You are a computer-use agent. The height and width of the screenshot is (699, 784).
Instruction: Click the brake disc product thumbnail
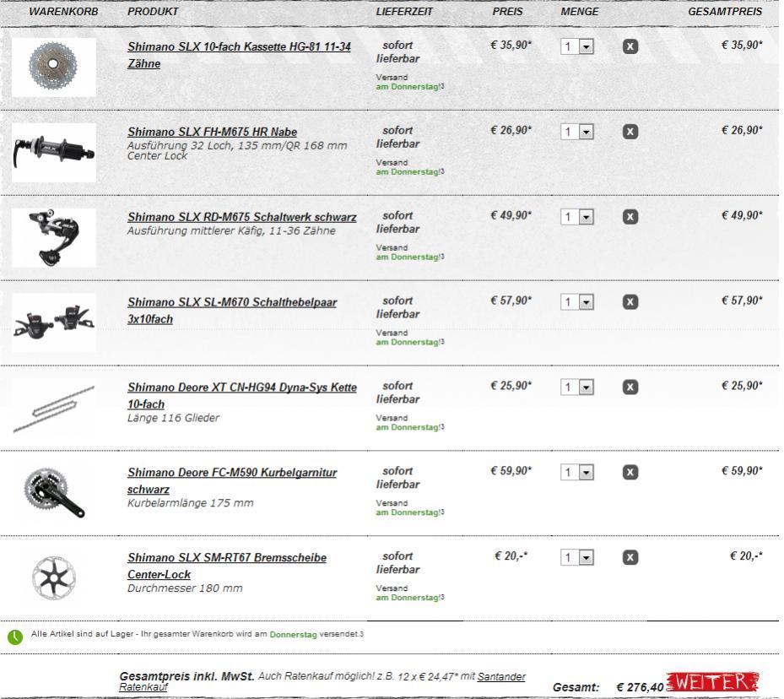click(x=53, y=577)
